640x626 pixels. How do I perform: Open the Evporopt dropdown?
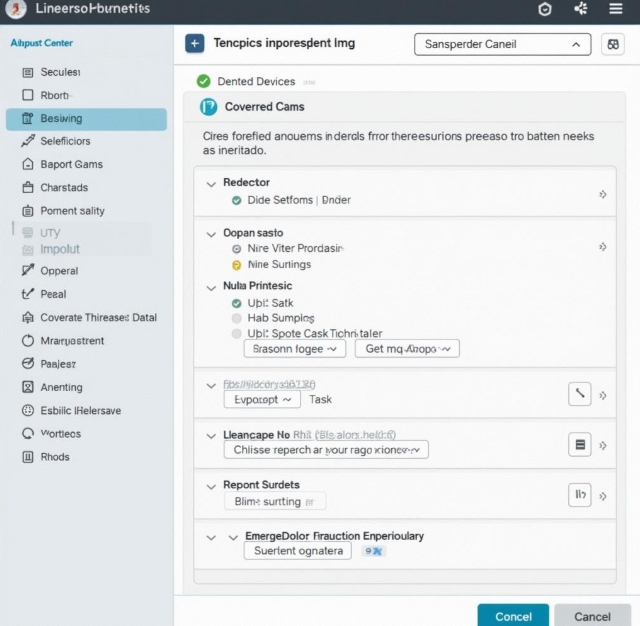pyautogui.click(x=262, y=399)
